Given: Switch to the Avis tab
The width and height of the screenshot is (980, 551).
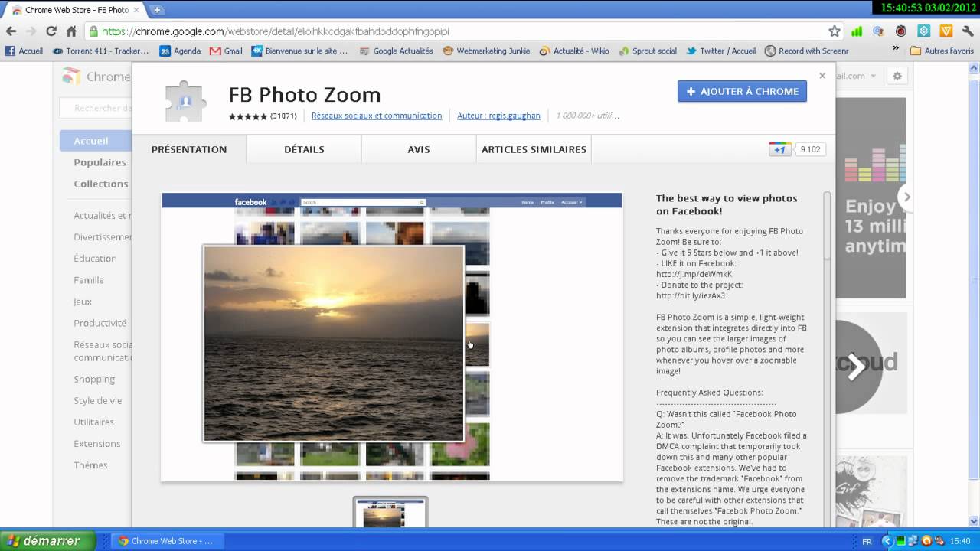Looking at the screenshot, I should pyautogui.click(x=419, y=149).
